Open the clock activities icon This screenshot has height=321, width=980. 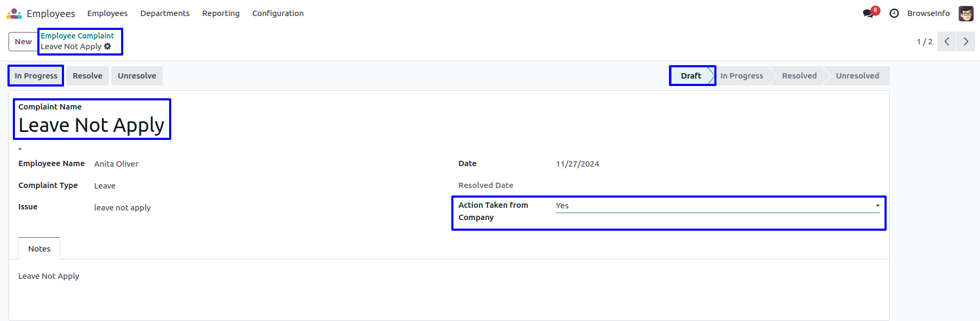[894, 13]
